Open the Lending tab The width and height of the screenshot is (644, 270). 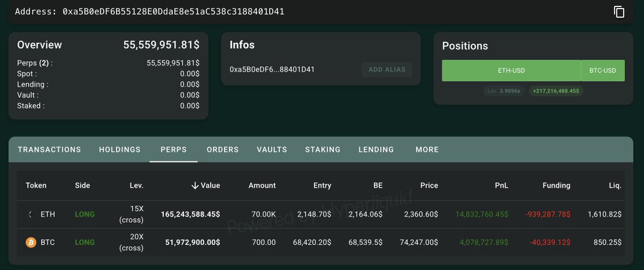(x=376, y=150)
